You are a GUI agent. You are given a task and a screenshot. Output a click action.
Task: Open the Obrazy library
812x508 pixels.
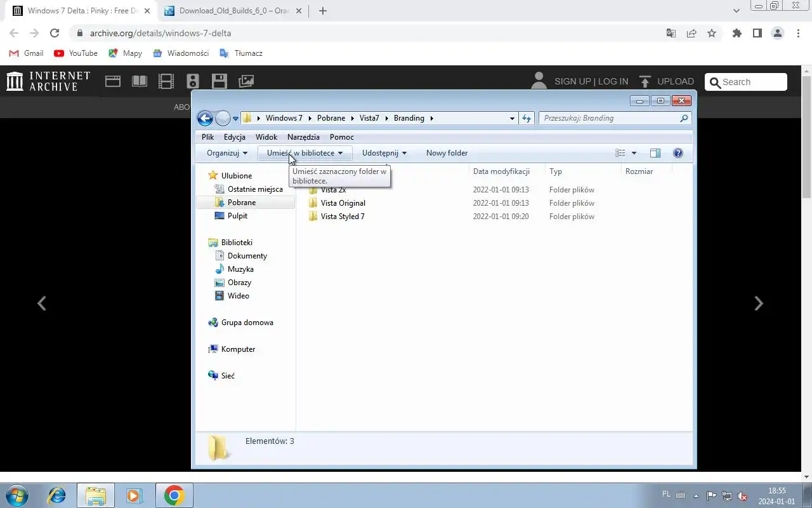coord(239,283)
